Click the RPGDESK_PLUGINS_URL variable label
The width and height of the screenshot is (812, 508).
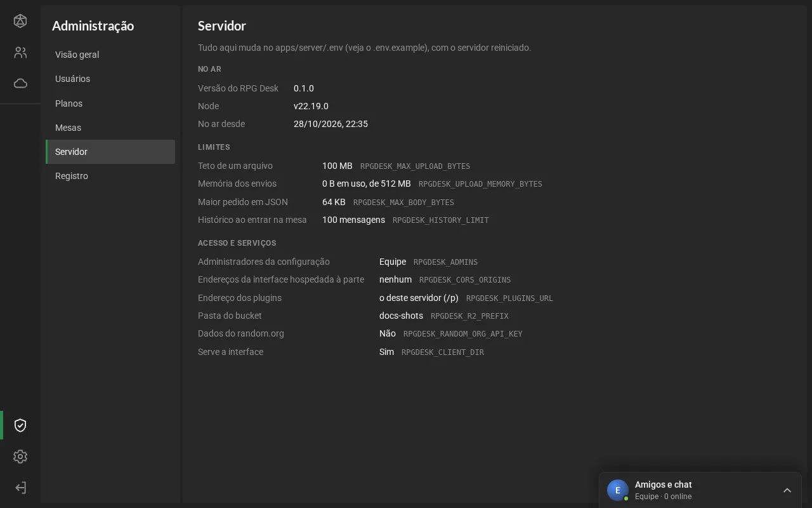click(509, 298)
